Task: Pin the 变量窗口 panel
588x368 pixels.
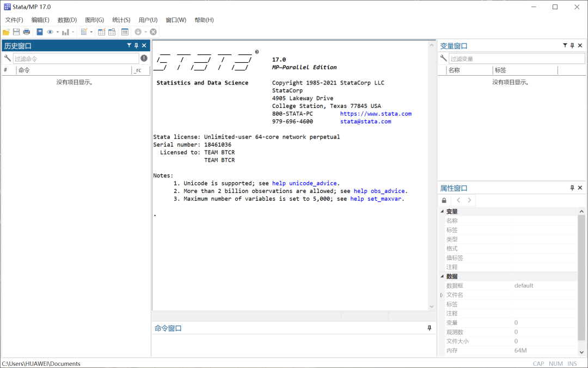Action: (x=572, y=45)
